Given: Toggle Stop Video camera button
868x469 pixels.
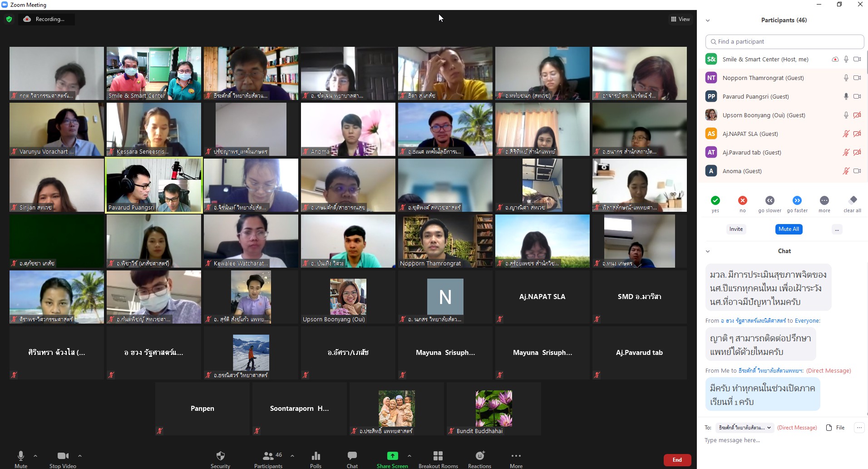Looking at the screenshot, I should click(63, 456).
